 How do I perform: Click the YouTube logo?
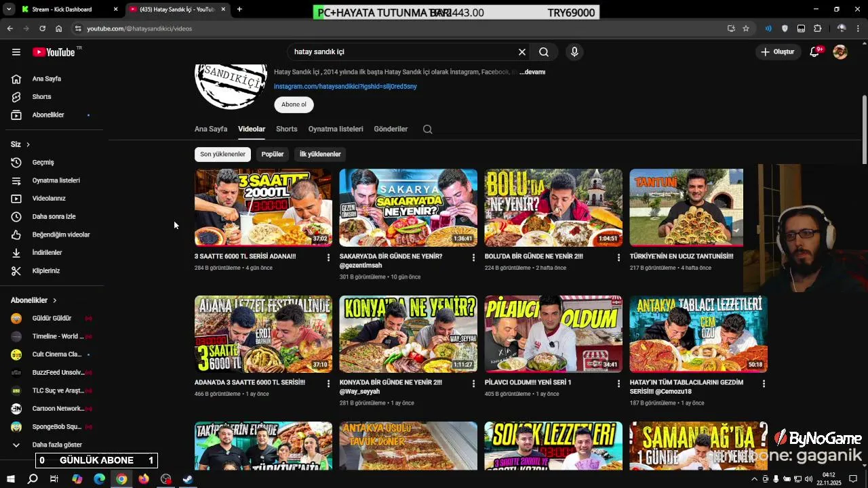coord(54,52)
